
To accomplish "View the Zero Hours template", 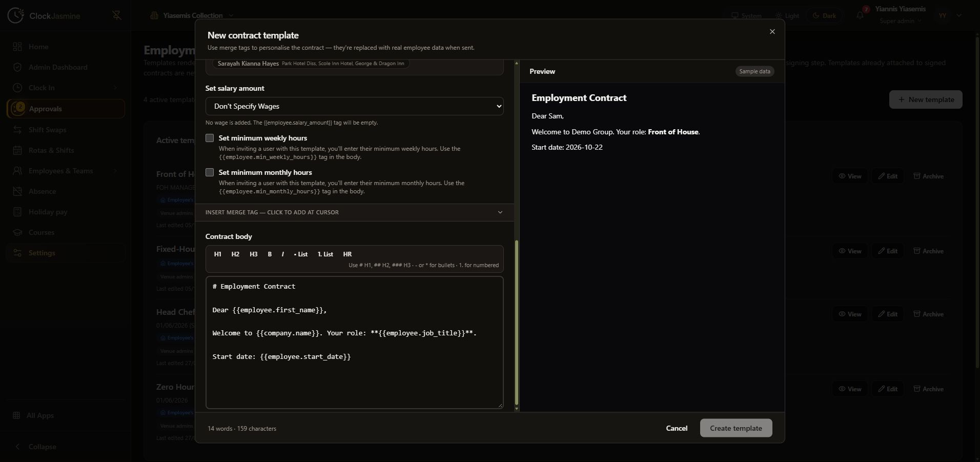I will 850,389.
